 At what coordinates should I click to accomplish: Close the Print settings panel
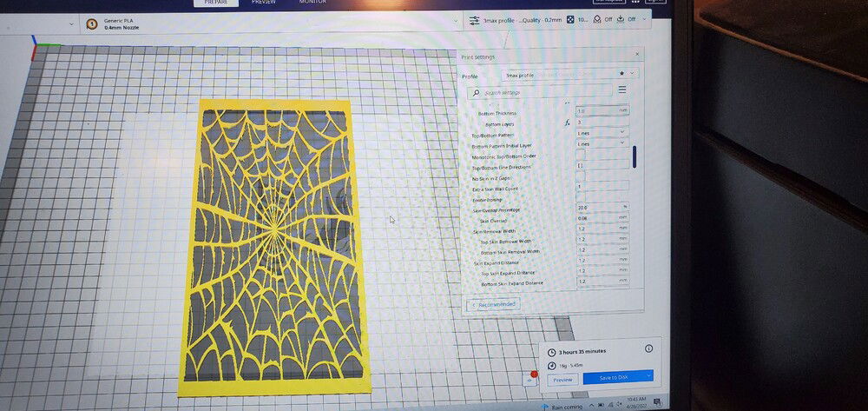coord(637,54)
